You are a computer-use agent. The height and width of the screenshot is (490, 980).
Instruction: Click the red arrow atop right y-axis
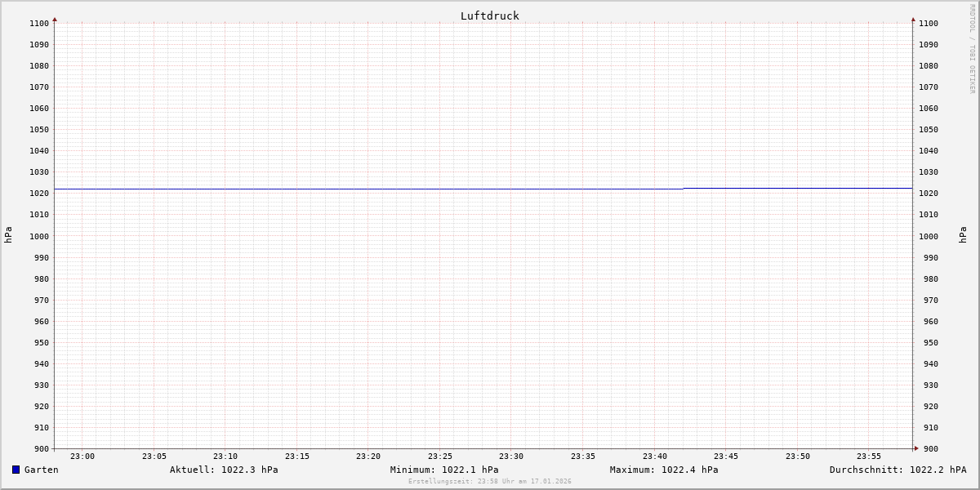(913, 19)
